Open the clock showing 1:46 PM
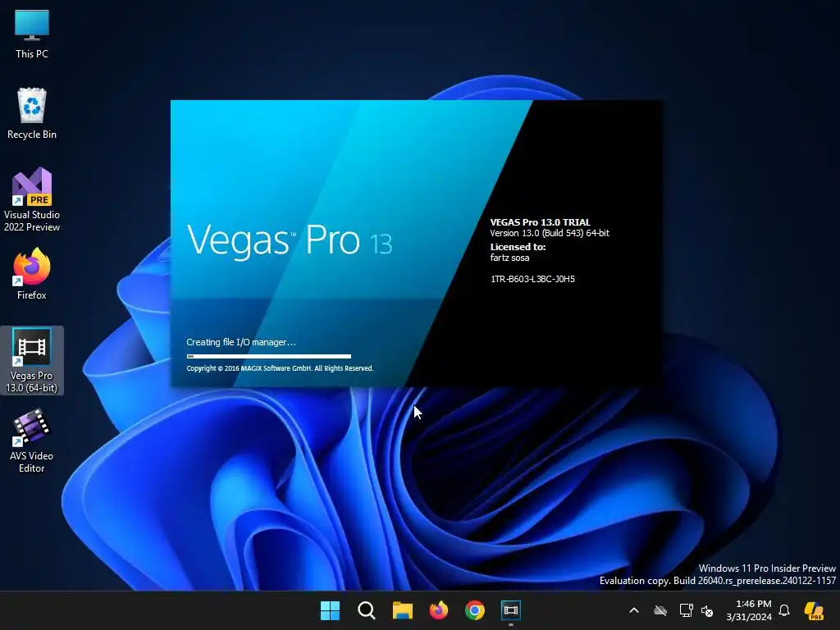Screen dimensions: 840x630 click(x=753, y=604)
